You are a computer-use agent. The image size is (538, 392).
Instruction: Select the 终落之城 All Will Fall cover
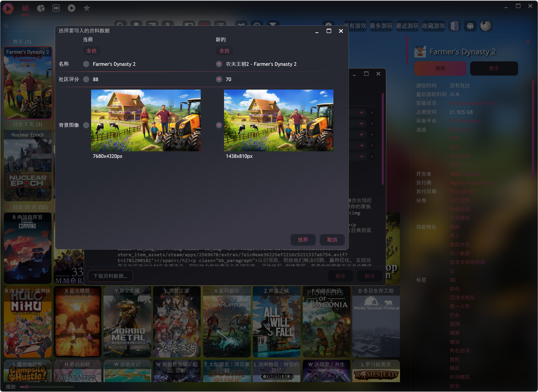click(277, 322)
